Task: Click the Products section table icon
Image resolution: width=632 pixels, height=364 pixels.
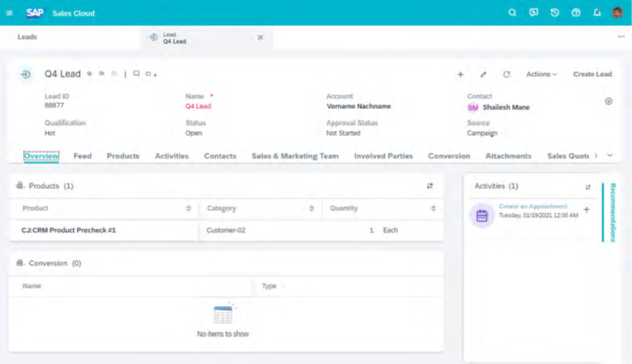Action: point(20,186)
